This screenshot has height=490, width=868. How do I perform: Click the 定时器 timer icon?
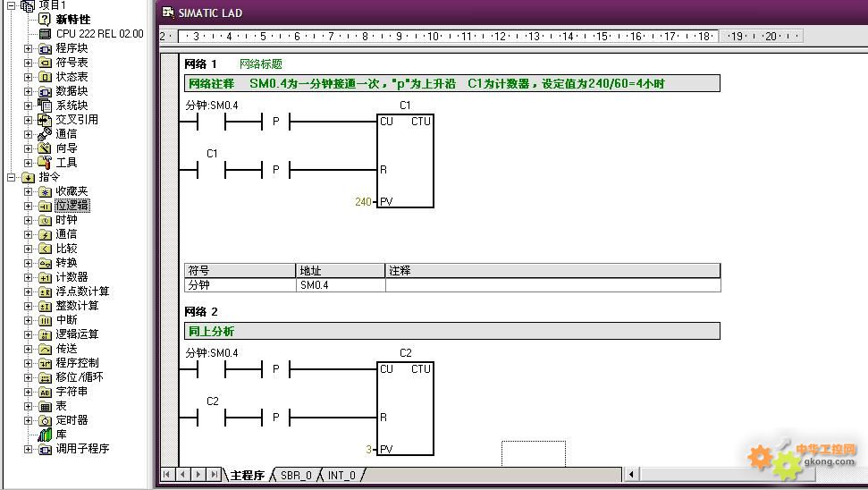pyautogui.click(x=45, y=421)
